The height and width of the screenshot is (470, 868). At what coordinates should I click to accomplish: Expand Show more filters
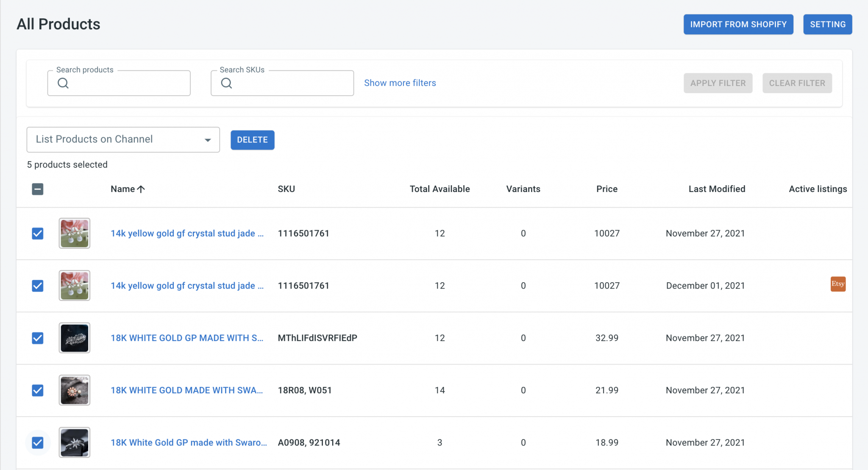tap(400, 83)
